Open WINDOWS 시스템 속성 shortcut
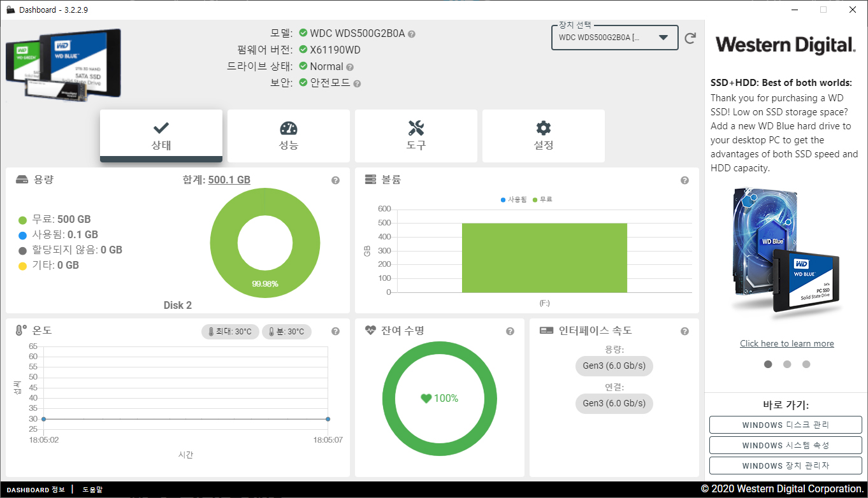The image size is (868, 498). (x=786, y=445)
